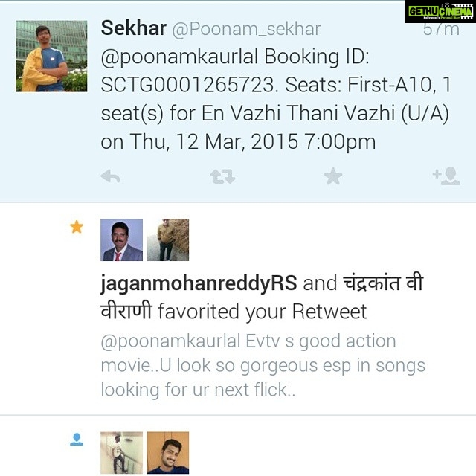The image size is (476, 476).
Task: Open the smiling follower's avatar on orange background
Action: coord(168,453)
